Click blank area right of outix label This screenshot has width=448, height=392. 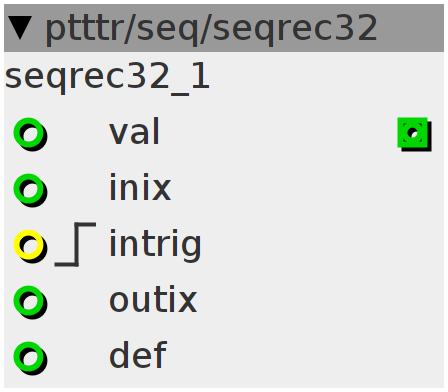coord(320,300)
